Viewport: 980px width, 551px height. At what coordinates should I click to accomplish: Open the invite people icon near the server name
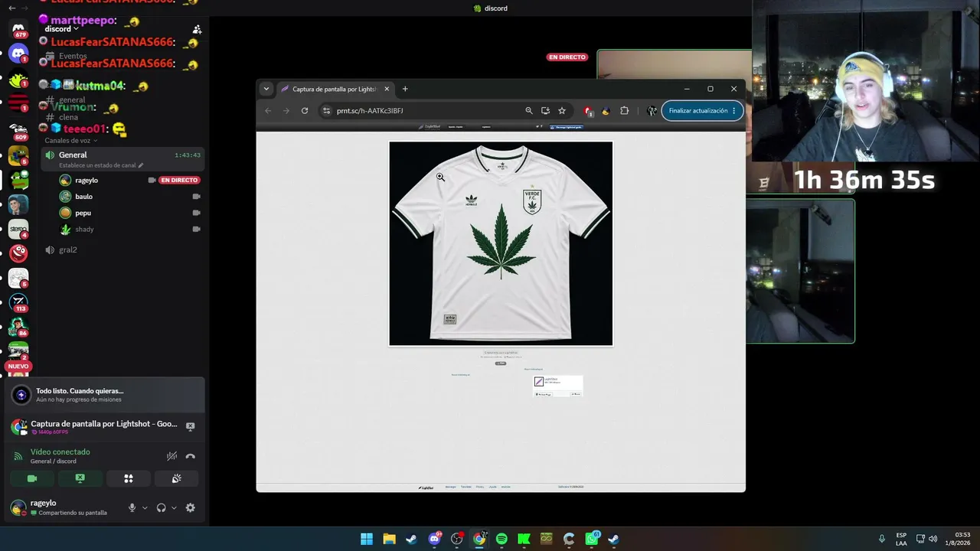197,29
